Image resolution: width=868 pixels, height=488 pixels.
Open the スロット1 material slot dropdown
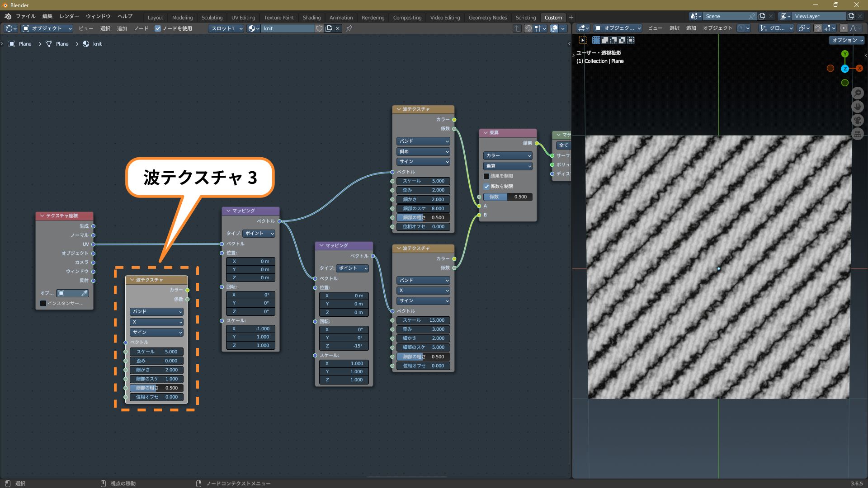(x=226, y=28)
